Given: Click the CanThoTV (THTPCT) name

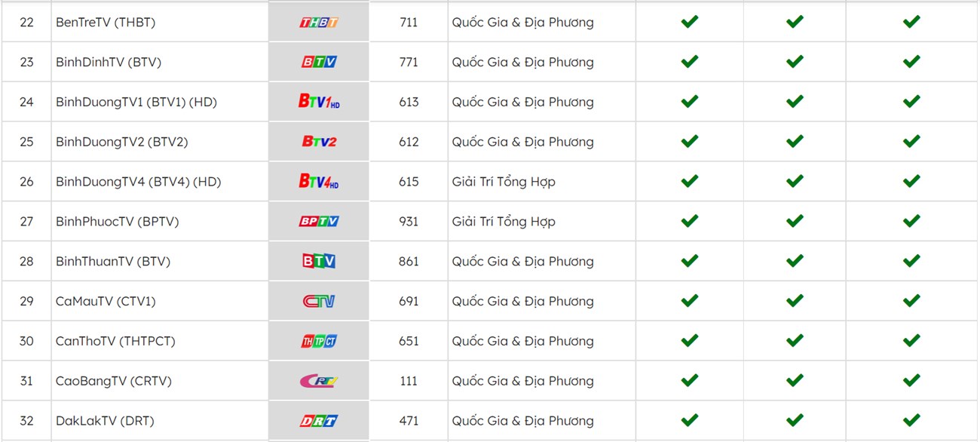Looking at the screenshot, I should pos(115,342).
